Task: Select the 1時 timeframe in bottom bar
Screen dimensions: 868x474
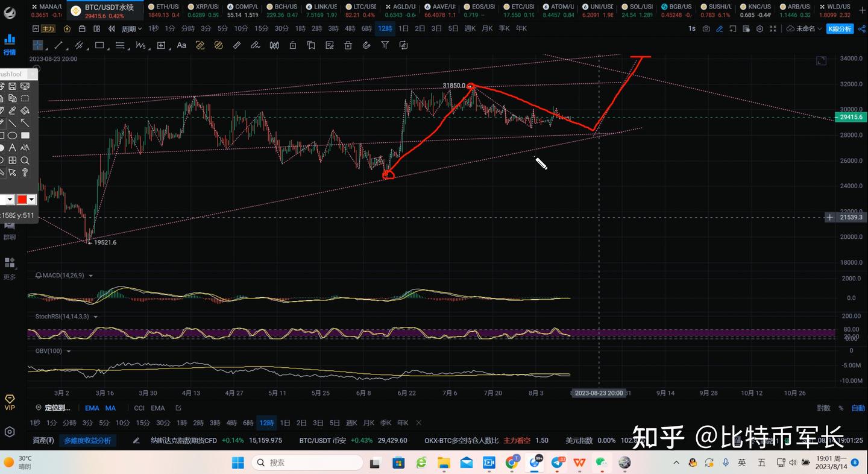Action: 181,423
